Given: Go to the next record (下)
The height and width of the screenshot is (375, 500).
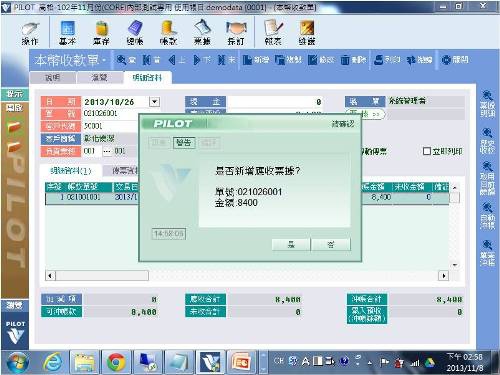Looking at the screenshot, I should tap(202, 60).
